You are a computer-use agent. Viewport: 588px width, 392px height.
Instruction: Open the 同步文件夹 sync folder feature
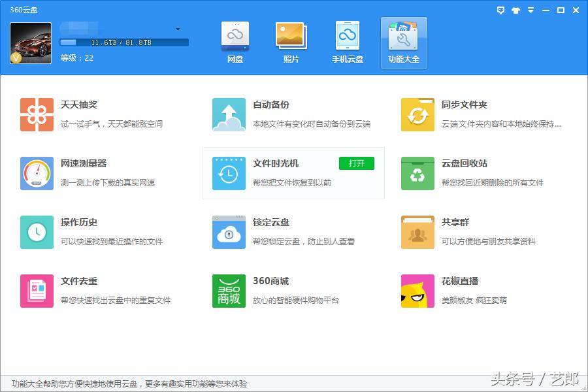click(x=417, y=114)
